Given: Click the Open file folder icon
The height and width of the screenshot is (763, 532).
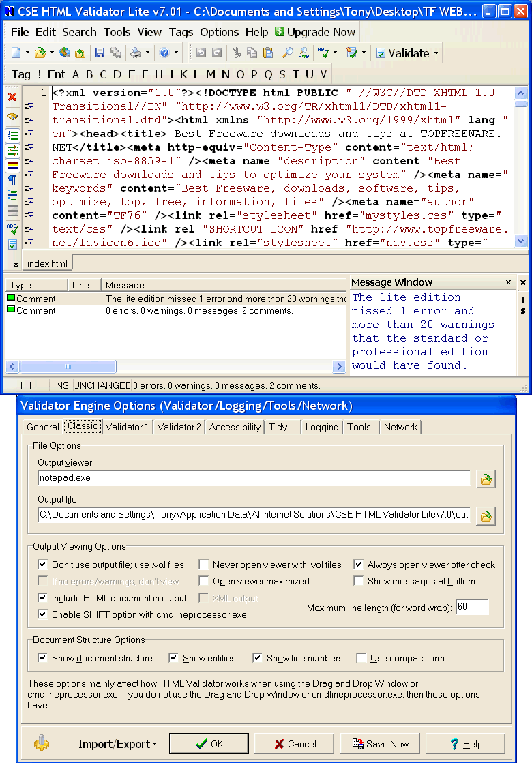Looking at the screenshot, I should pyautogui.click(x=40, y=53).
